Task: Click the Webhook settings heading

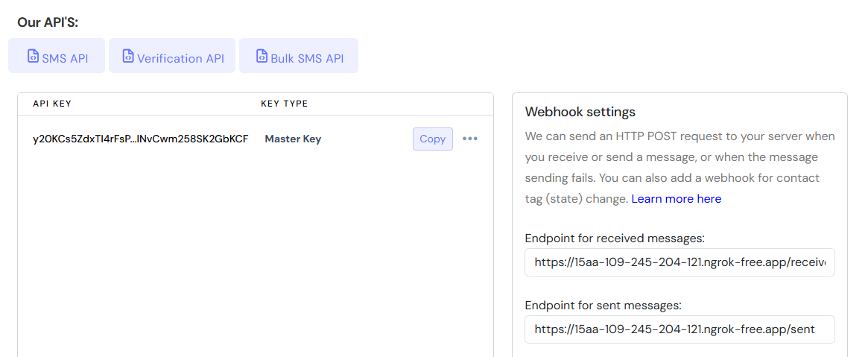Action: (x=580, y=112)
